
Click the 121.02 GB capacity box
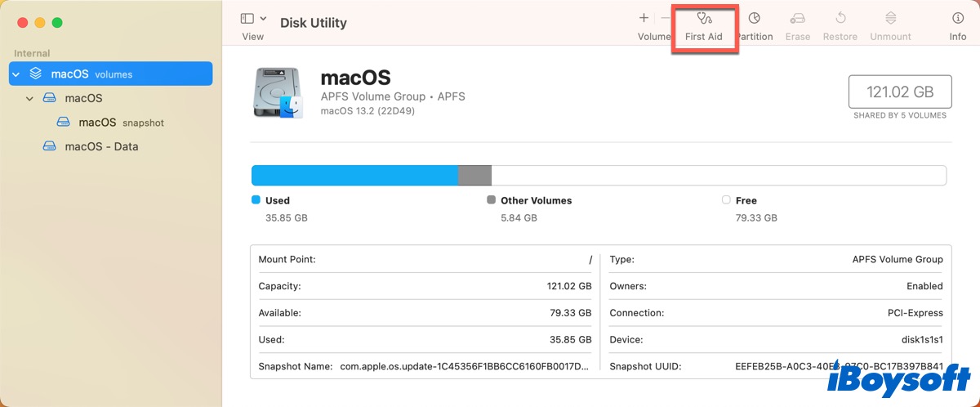tap(900, 92)
